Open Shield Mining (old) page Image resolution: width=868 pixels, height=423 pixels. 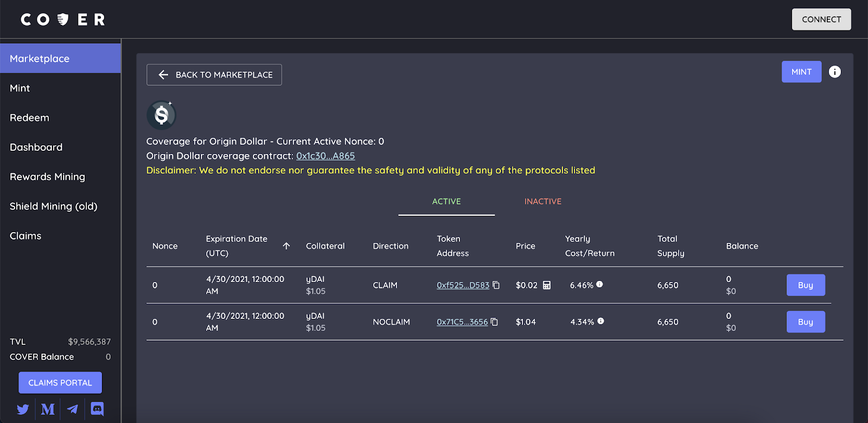pyautogui.click(x=60, y=206)
